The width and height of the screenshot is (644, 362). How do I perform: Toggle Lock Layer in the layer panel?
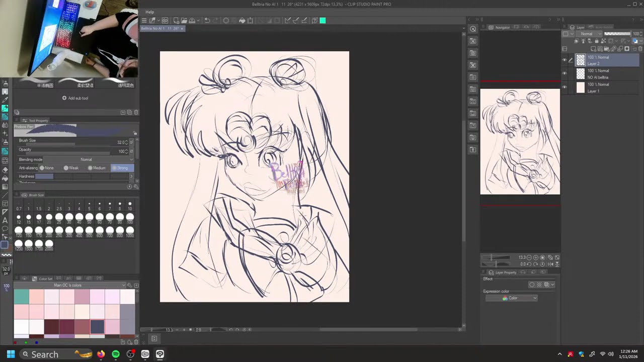click(597, 41)
